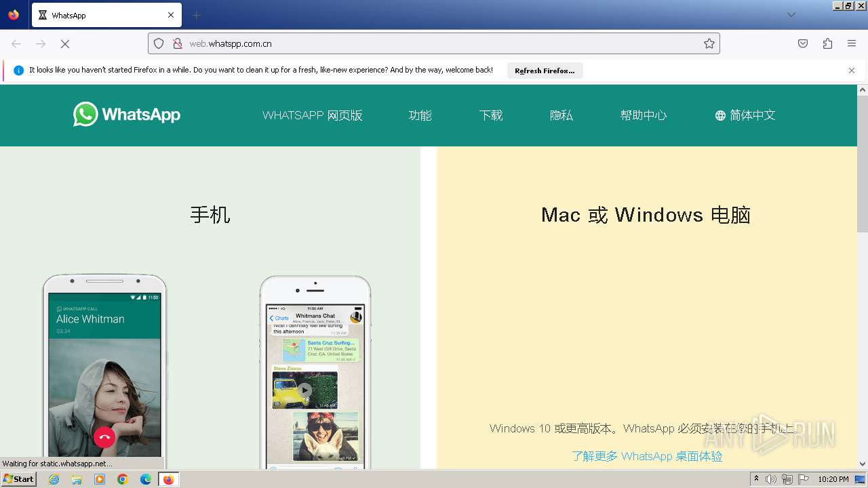Open the 功能 menu item
868x488 pixels.
(x=420, y=115)
